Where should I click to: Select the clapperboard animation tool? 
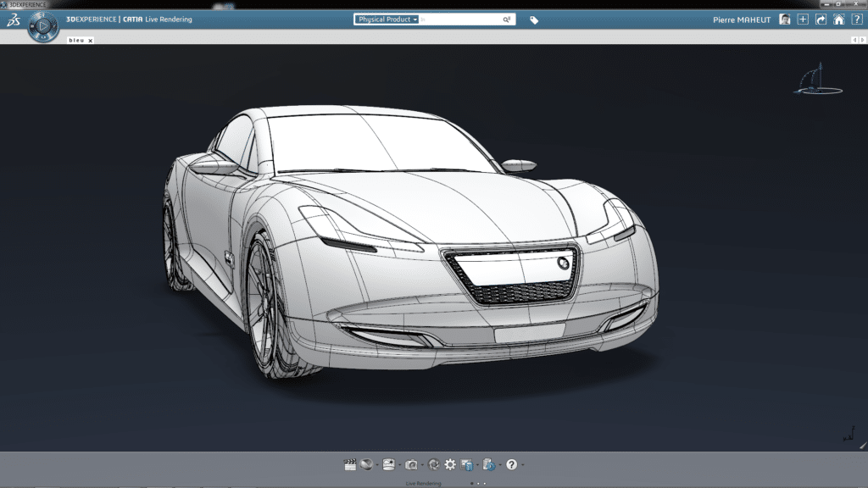[x=351, y=464]
